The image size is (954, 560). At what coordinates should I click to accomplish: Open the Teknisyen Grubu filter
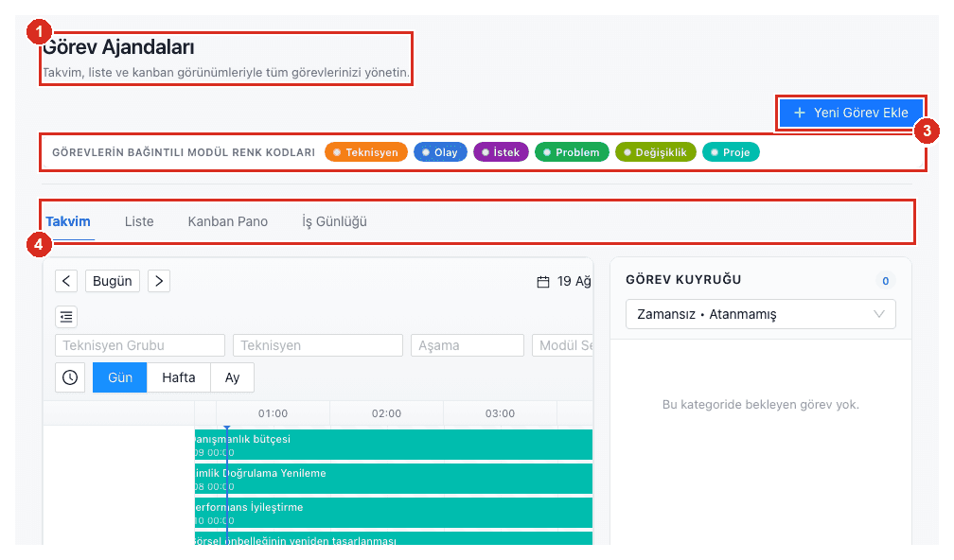140,345
